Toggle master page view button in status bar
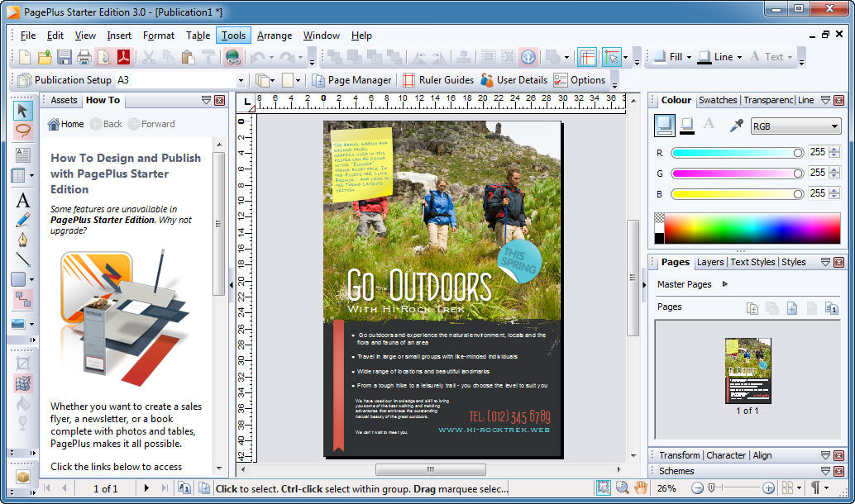Image resolution: width=855 pixels, height=504 pixels. [x=184, y=488]
